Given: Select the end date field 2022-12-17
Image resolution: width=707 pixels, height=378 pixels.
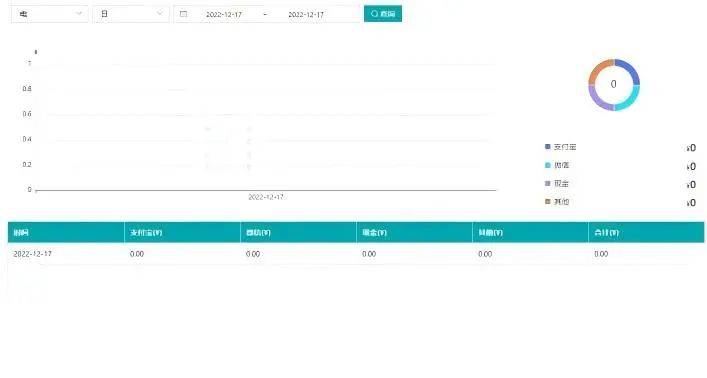Looking at the screenshot, I should [x=306, y=14].
